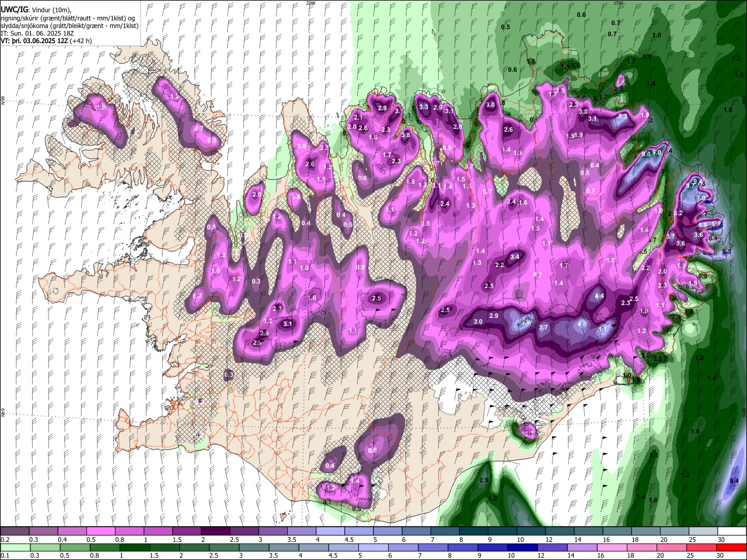Select the white 30 snow-scale swatch
The height and width of the screenshot is (560, 747).
coord(731,531)
